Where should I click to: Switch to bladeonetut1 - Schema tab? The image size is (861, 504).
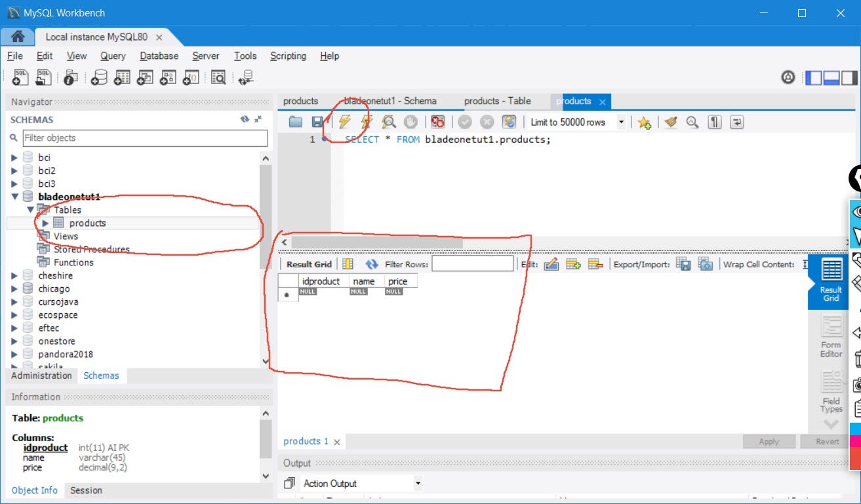click(x=390, y=101)
